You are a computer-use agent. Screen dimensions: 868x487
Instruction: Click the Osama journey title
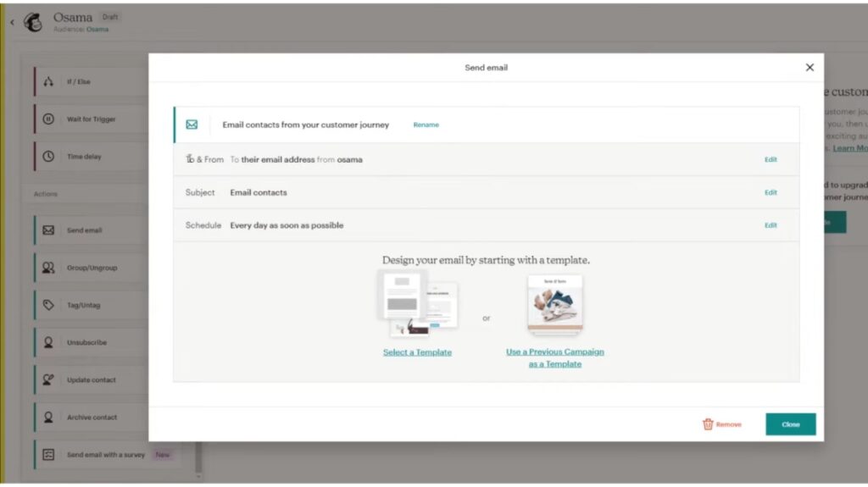click(x=73, y=17)
